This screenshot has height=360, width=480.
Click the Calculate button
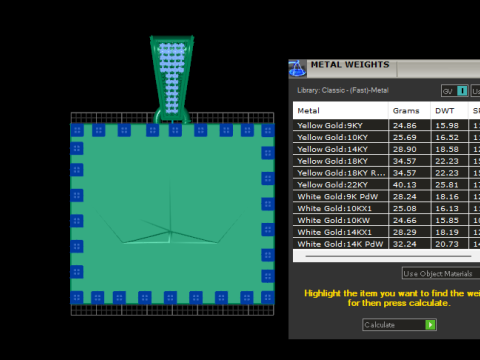[x=399, y=325]
